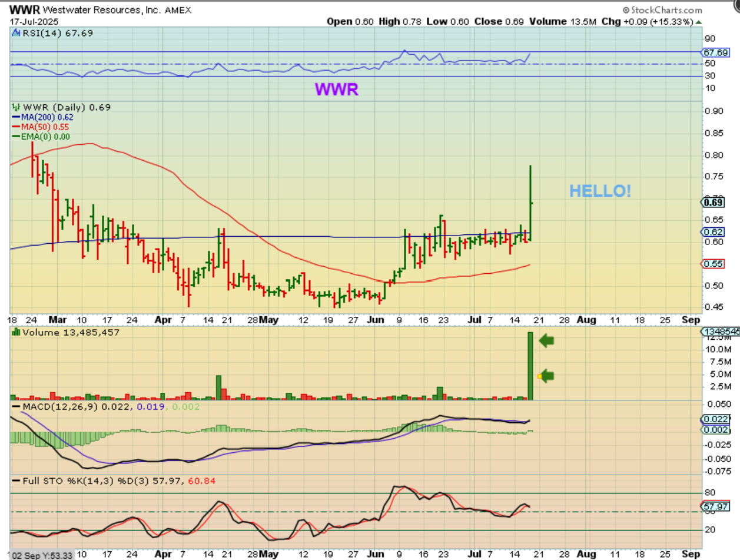Click the 0.62 MA(200) tag on price axis
This screenshot has height=560, width=740.
point(714,232)
